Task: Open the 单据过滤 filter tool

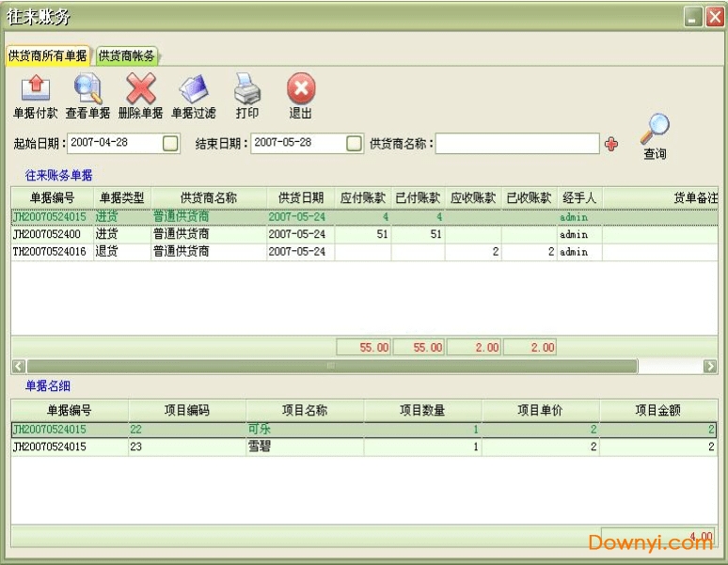Action: pyautogui.click(x=193, y=89)
